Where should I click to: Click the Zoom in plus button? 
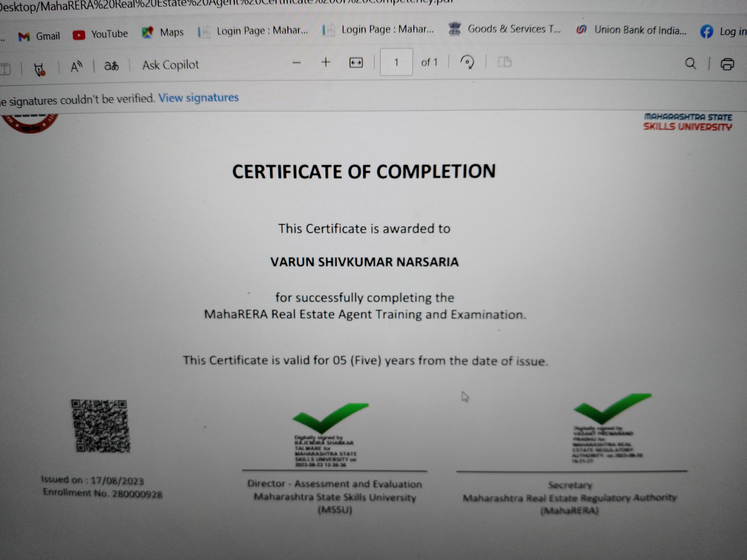tap(326, 62)
